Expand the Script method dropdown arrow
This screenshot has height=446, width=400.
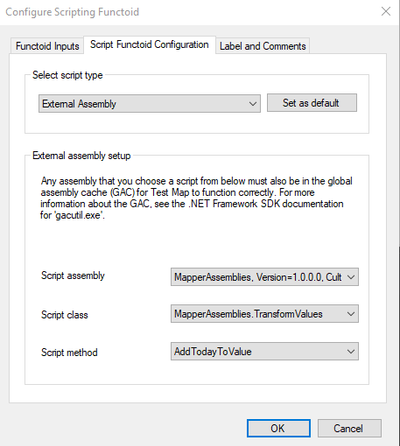click(x=351, y=351)
